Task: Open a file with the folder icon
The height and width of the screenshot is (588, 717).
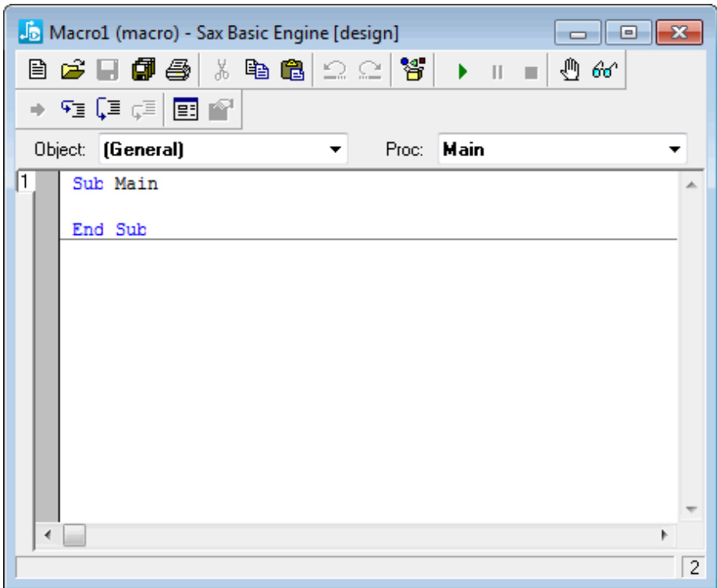Action: [72, 72]
